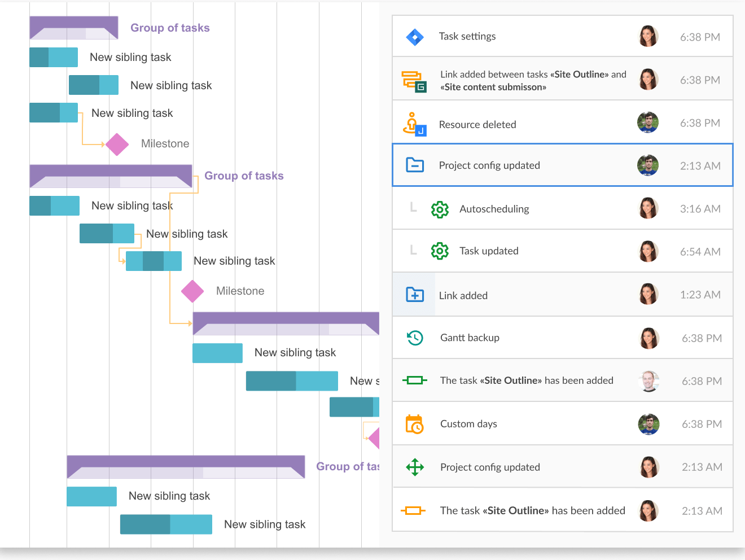Click the avatar in the Link added row
The height and width of the screenshot is (560, 745).
tap(648, 294)
